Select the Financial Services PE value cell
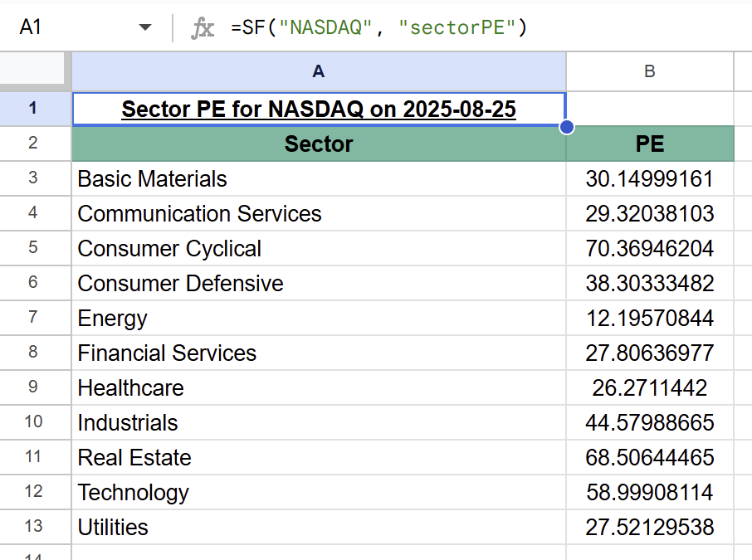 point(649,353)
